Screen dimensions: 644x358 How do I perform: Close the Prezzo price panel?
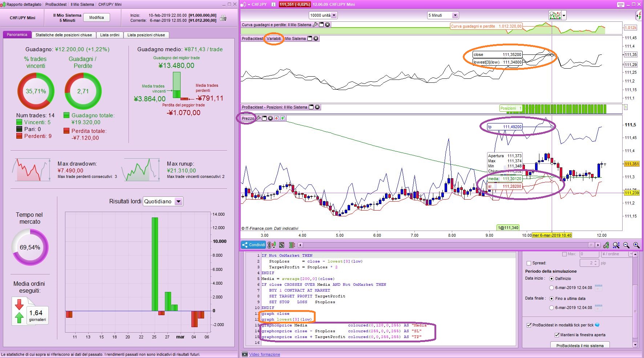tap(270, 118)
